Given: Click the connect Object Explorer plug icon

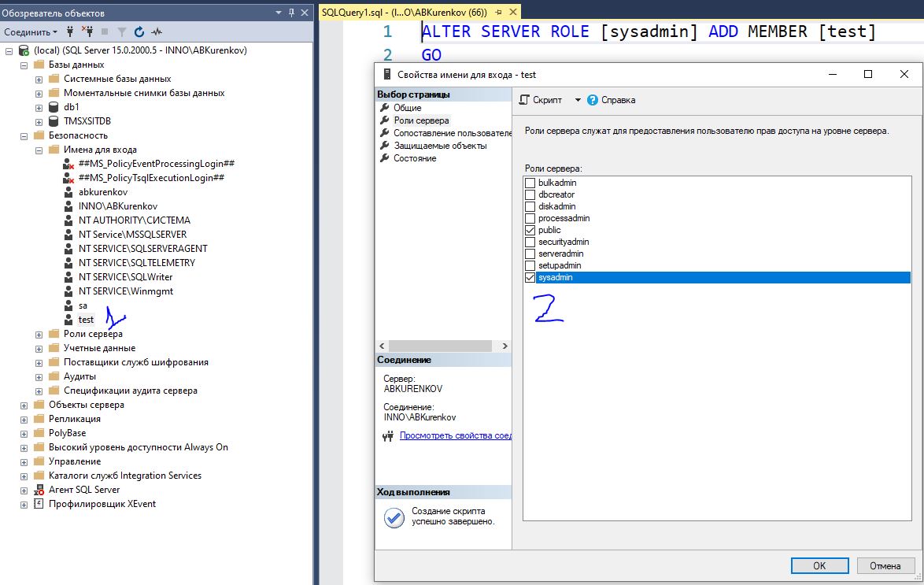Looking at the screenshot, I should point(70,32).
